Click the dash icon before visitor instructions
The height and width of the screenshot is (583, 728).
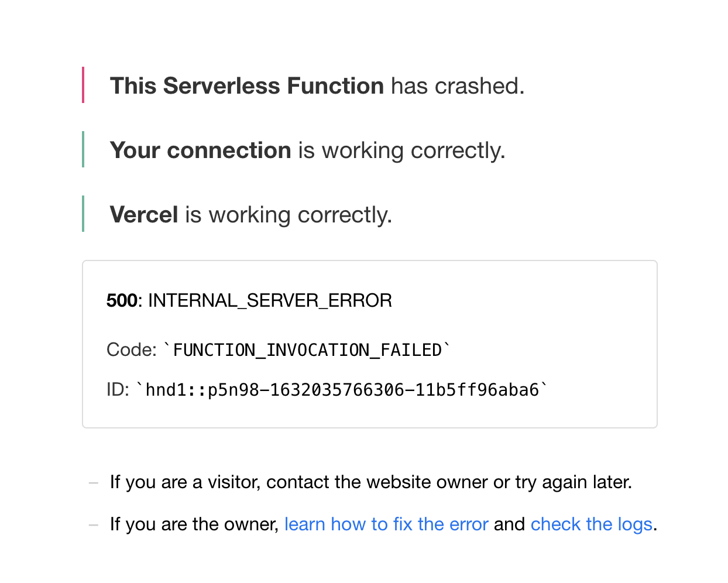(92, 482)
